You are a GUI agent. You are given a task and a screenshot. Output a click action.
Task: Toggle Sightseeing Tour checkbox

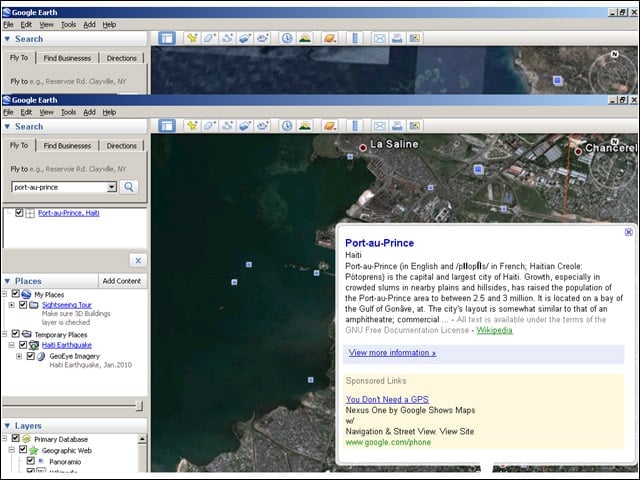coord(23,304)
